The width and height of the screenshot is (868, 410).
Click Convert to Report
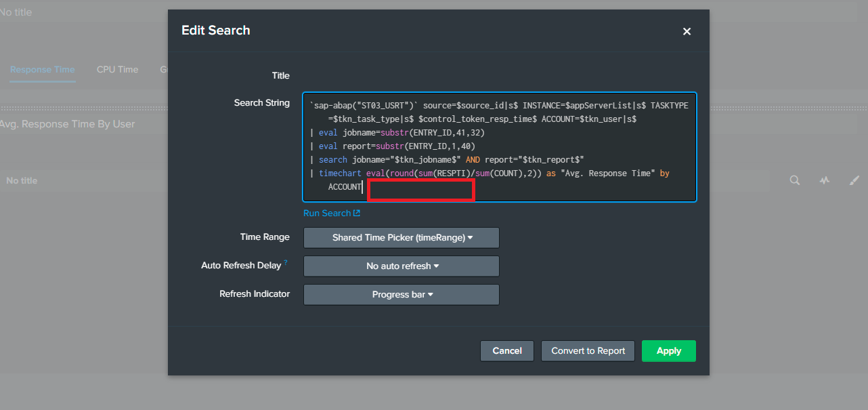point(588,351)
